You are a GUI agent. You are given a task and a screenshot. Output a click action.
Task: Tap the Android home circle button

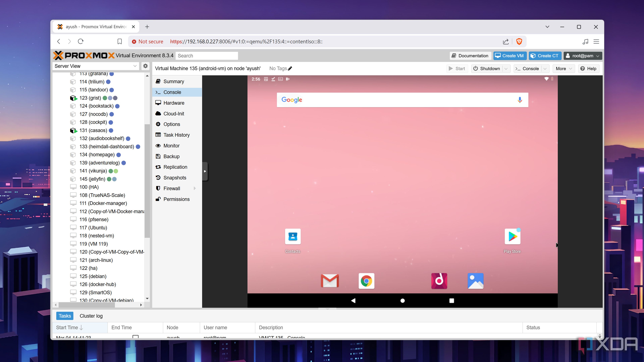402,300
